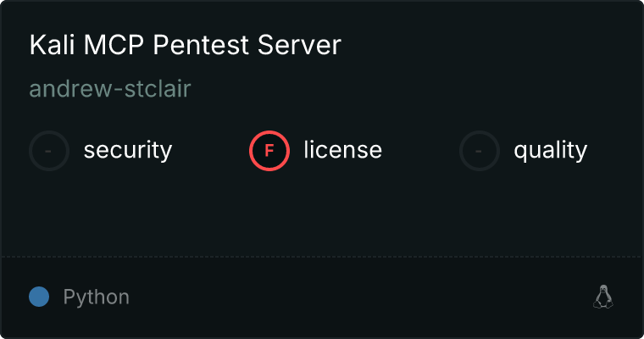Click the Python language label
The image size is (644, 339).
point(97,297)
